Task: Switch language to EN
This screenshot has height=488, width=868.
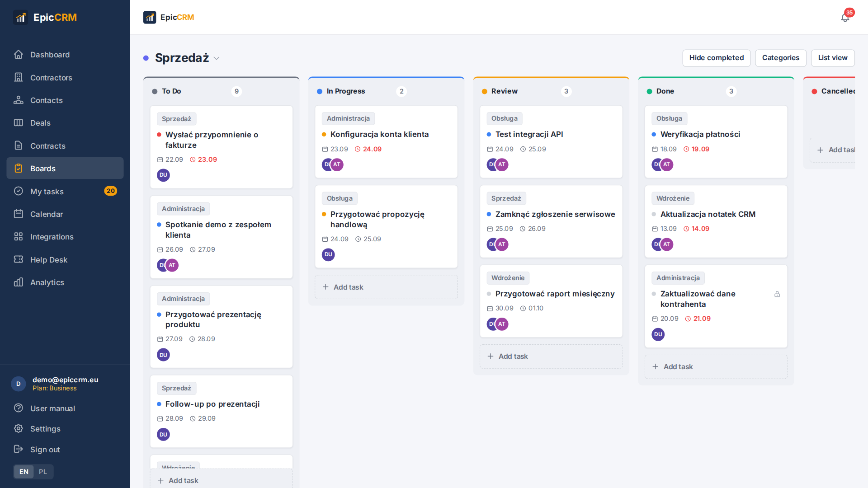Action: [24, 472]
